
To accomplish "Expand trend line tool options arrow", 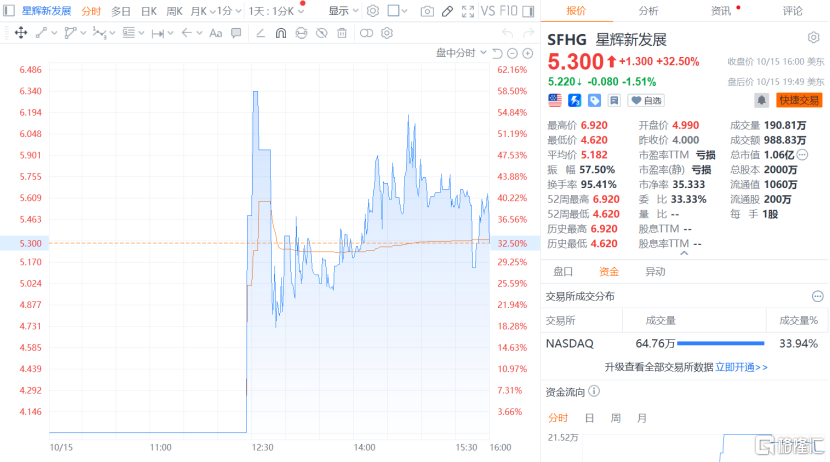I will pos(54,33).
